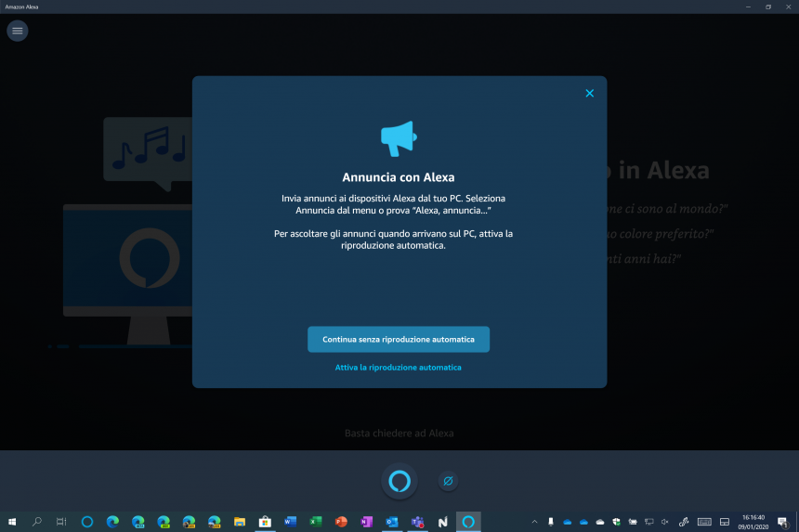Select Attiva la riproduzione automatica link
This screenshot has width=799, height=532.
pos(398,368)
